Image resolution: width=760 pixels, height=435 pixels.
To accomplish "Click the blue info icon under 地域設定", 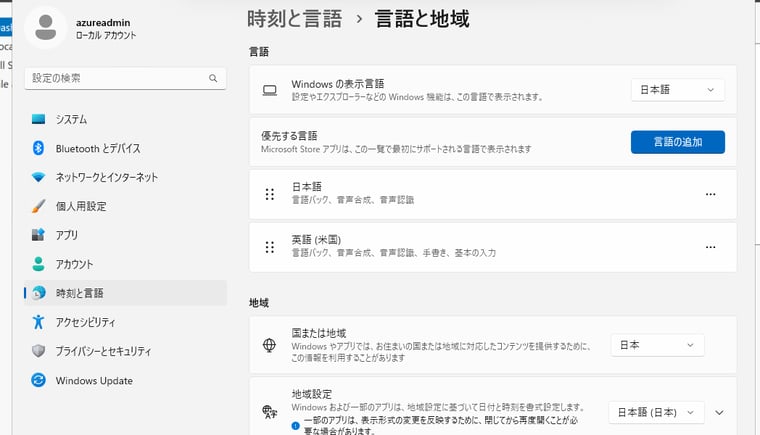I will tap(296, 426).
